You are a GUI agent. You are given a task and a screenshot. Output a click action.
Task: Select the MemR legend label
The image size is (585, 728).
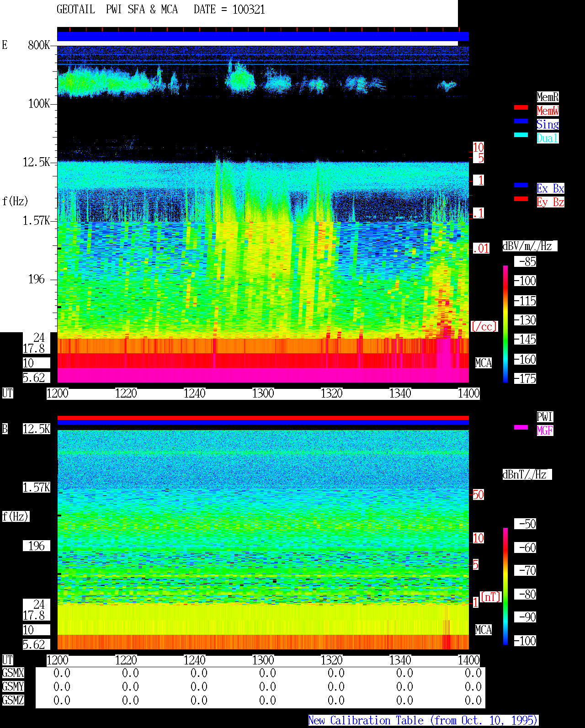coord(548,97)
